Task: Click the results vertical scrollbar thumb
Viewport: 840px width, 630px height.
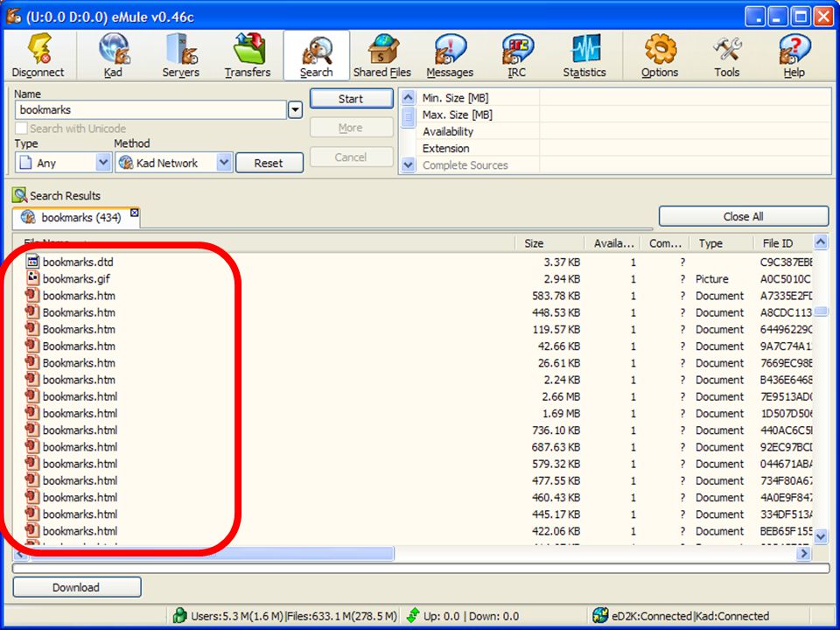Action: point(820,311)
